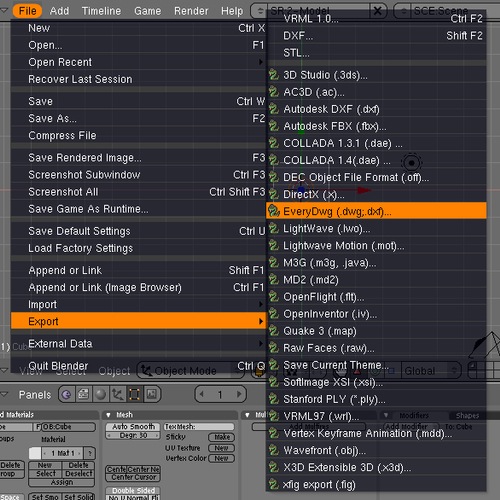Open the Scene panel image icon
Screen dimensions: 500x500
[151, 395]
